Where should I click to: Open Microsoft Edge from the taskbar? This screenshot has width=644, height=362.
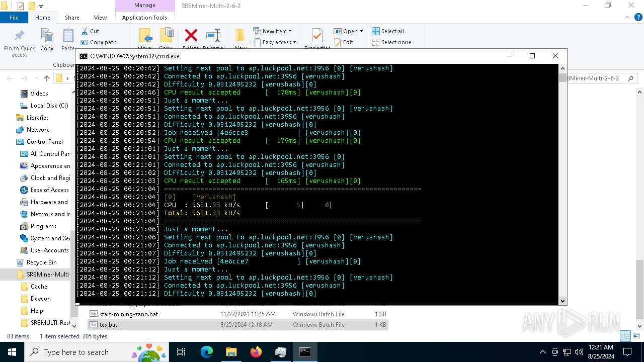tap(207, 352)
